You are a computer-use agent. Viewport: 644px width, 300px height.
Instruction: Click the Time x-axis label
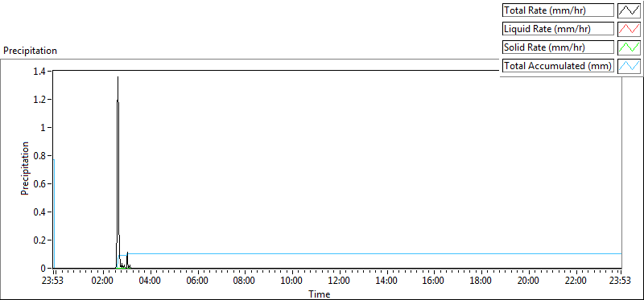[x=320, y=294]
